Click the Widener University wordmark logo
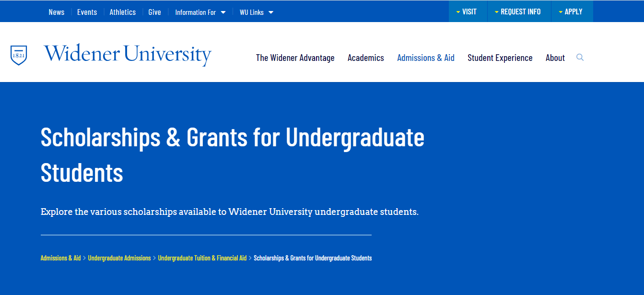Image resolution: width=644 pixels, height=295 pixels. click(128, 55)
